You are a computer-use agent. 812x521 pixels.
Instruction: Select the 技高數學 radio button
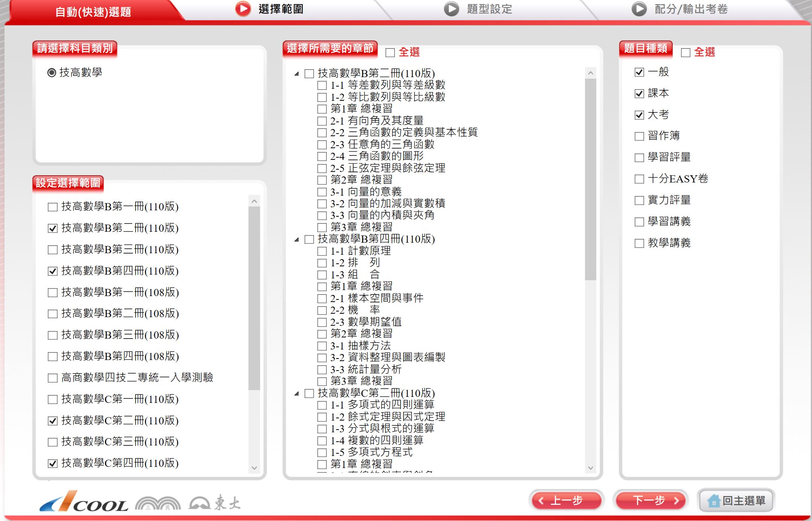pyautogui.click(x=52, y=73)
